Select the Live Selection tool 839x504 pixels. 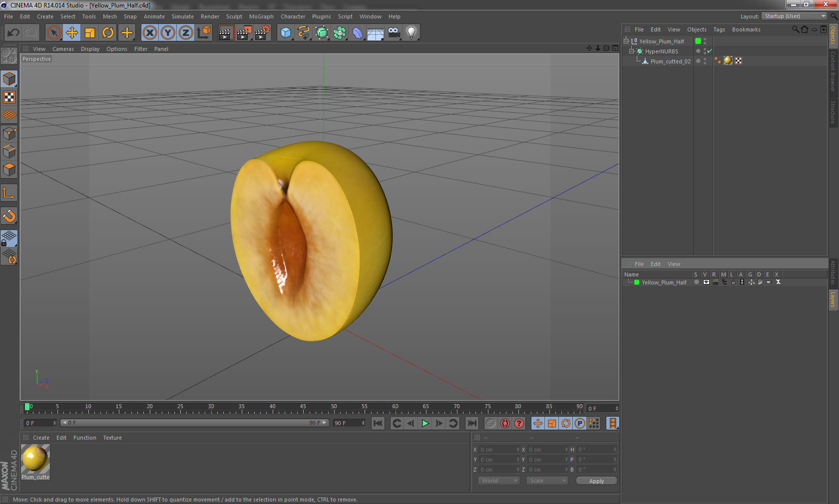coord(53,33)
